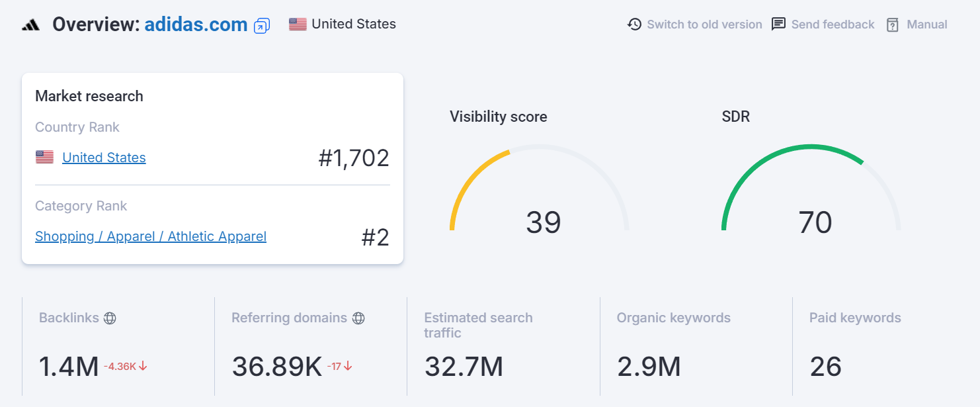Open the United States country rank link

tap(104, 157)
